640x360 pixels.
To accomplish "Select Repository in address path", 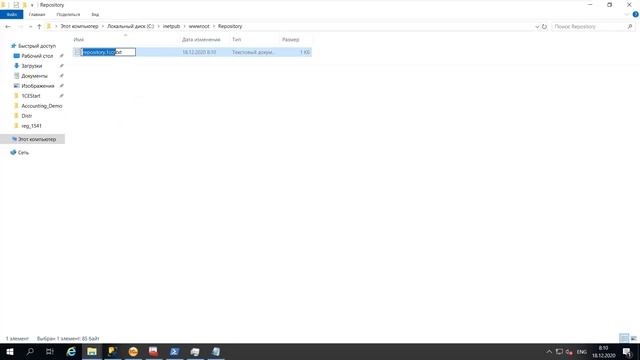I will tap(230, 26).
